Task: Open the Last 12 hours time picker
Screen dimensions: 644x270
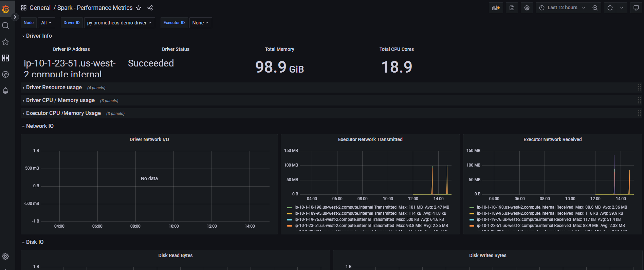Action: [x=562, y=8]
